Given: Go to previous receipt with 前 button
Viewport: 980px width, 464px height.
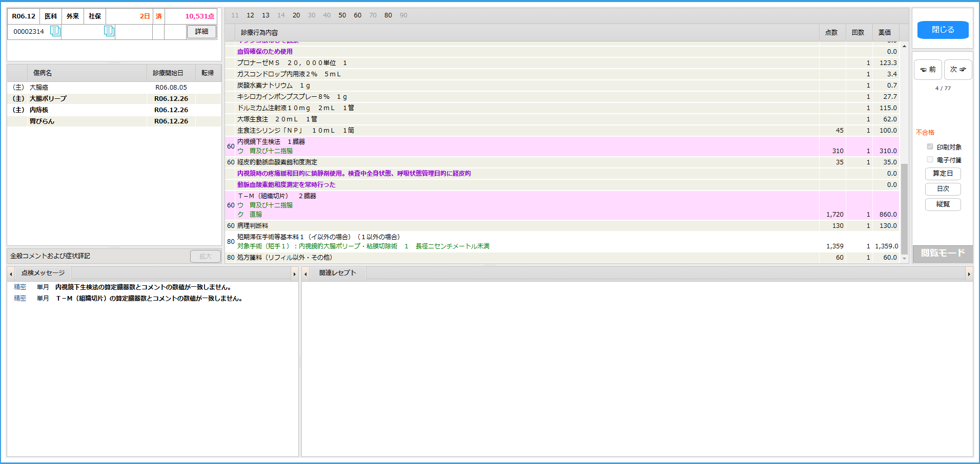Looking at the screenshot, I should coord(928,70).
